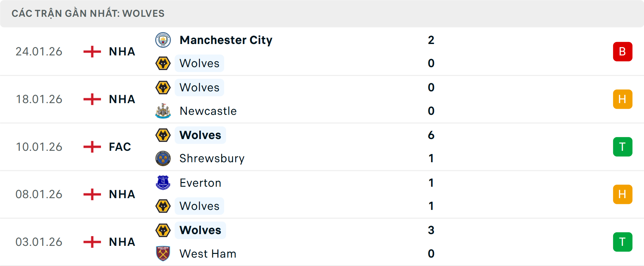Click the Newcastle United club badge
The height and width of the screenshot is (266, 644).
[163, 111]
